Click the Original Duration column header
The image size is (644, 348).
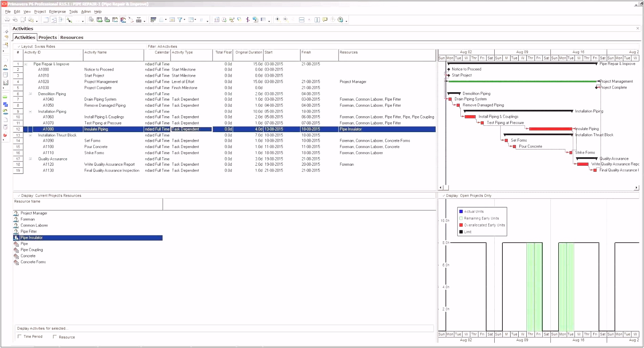click(x=249, y=55)
